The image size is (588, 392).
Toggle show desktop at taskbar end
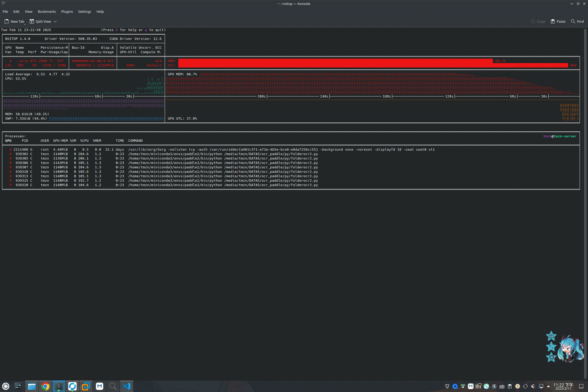click(581, 386)
